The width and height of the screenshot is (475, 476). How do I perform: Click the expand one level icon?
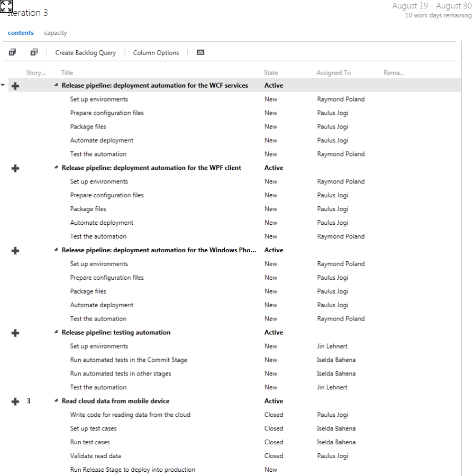coord(12,52)
